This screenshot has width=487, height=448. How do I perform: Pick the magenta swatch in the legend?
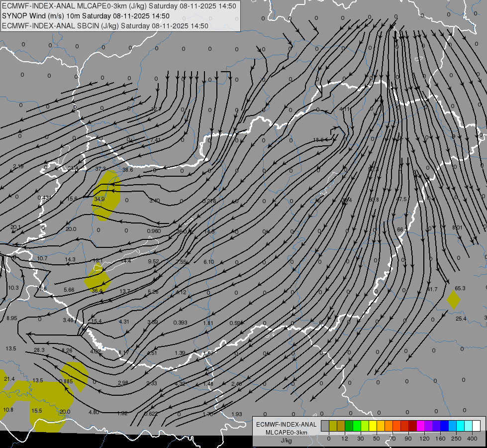[420, 426]
